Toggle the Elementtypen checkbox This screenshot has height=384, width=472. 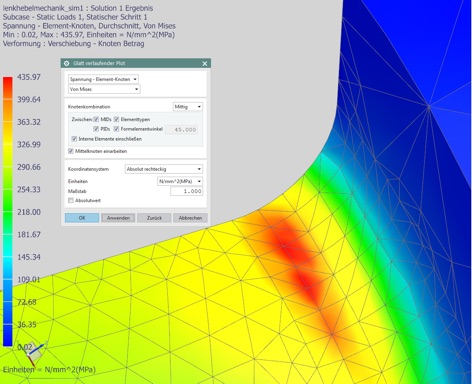[x=116, y=119]
